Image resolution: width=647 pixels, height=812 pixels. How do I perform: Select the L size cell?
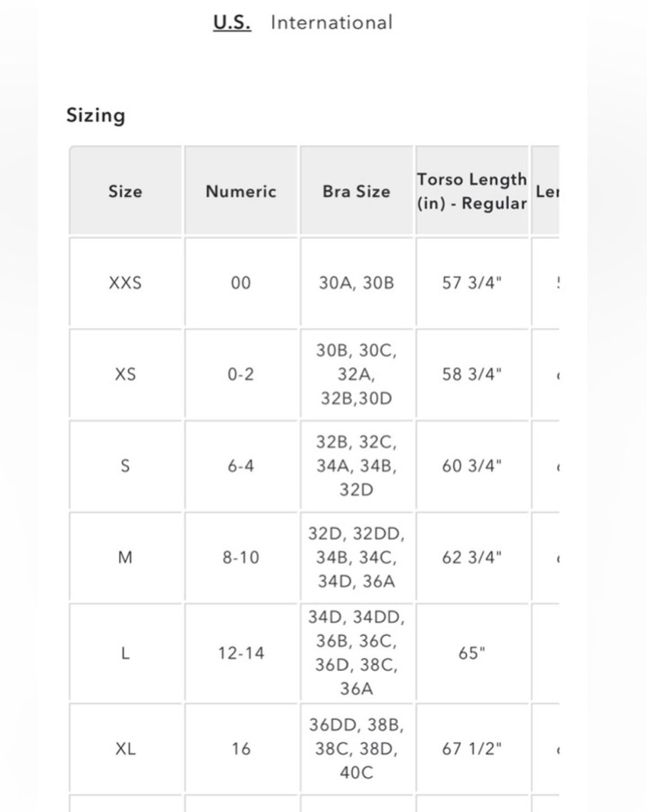pyautogui.click(x=126, y=653)
